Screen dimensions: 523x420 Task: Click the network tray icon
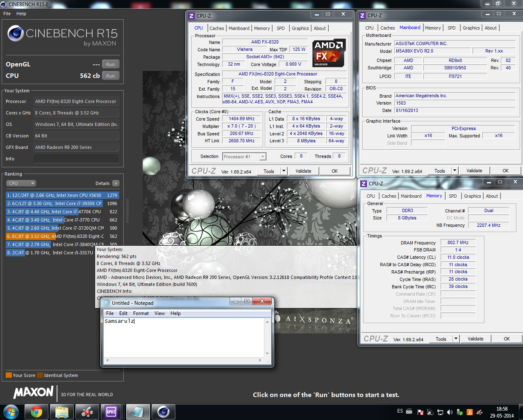coord(440,412)
